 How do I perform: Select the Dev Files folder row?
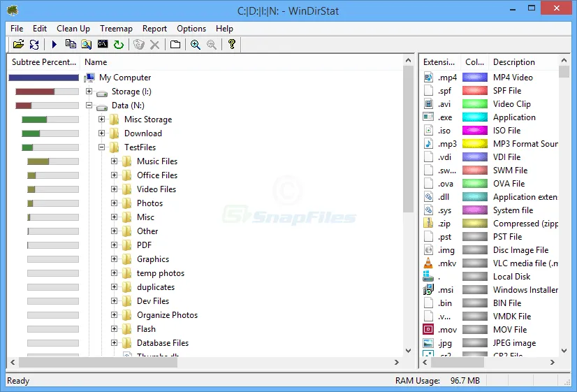(x=153, y=301)
